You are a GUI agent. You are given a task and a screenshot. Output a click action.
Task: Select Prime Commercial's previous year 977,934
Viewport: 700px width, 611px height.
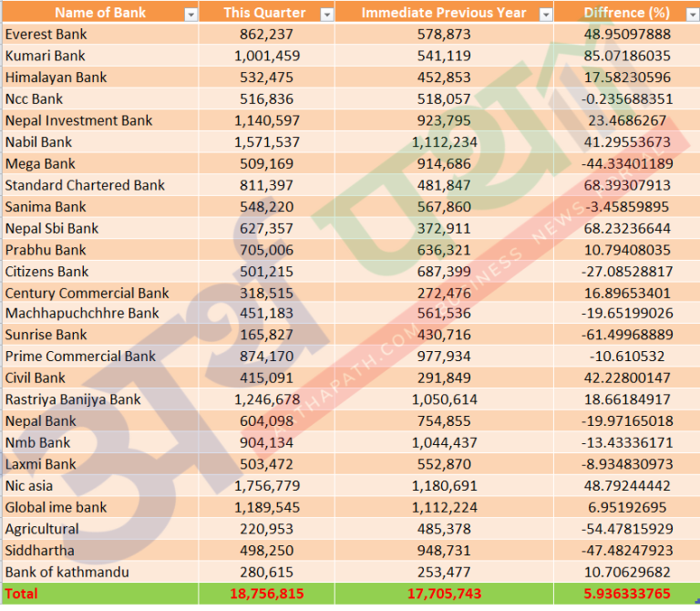pos(444,356)
